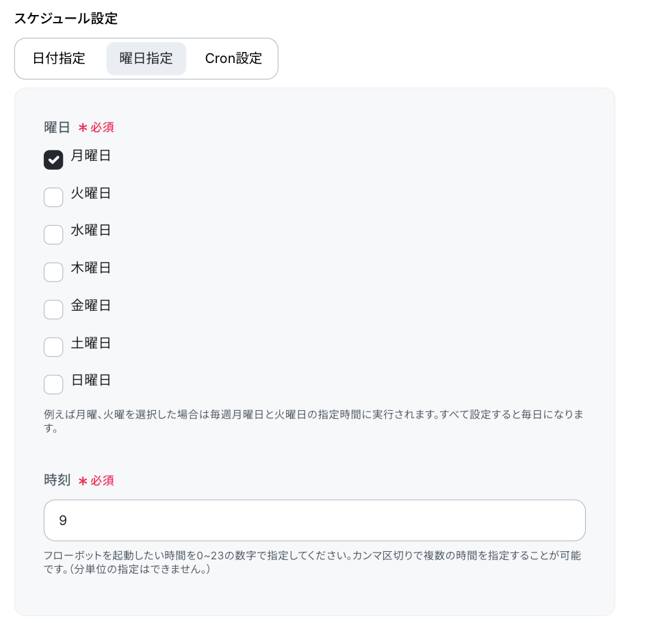
Task: Check the 水曜日 checkbox
Action: pyautogui.click(x=53, y=235)
